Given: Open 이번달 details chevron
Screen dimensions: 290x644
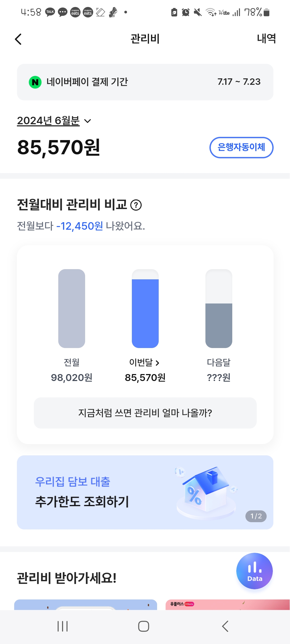Looking at the screenshot, I should 157,363.
